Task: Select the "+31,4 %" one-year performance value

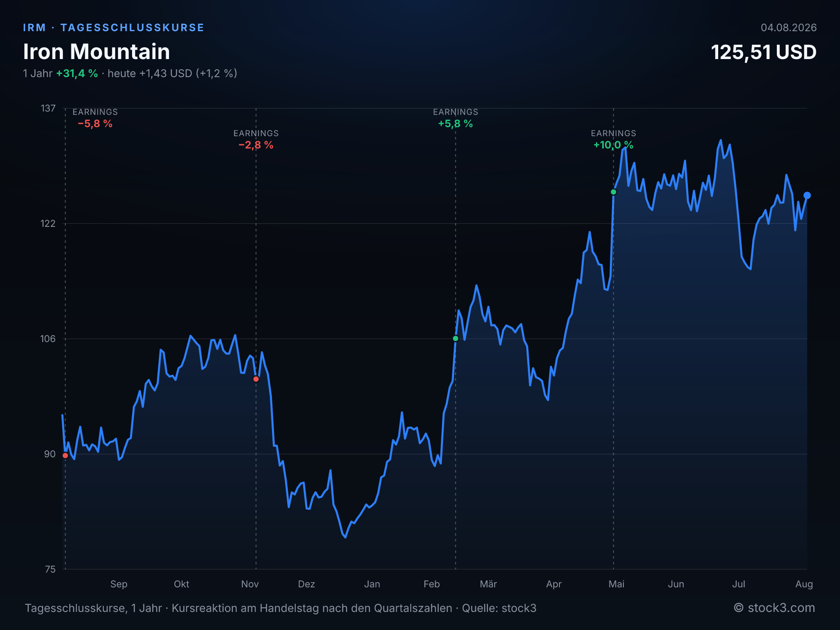Action: point(77,73)
